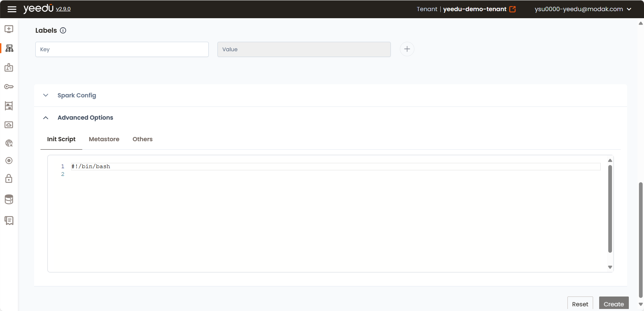This screenshot has width=644, height=311.
Task: Open the monitor-plus sidebar icon
Action: 9,29
